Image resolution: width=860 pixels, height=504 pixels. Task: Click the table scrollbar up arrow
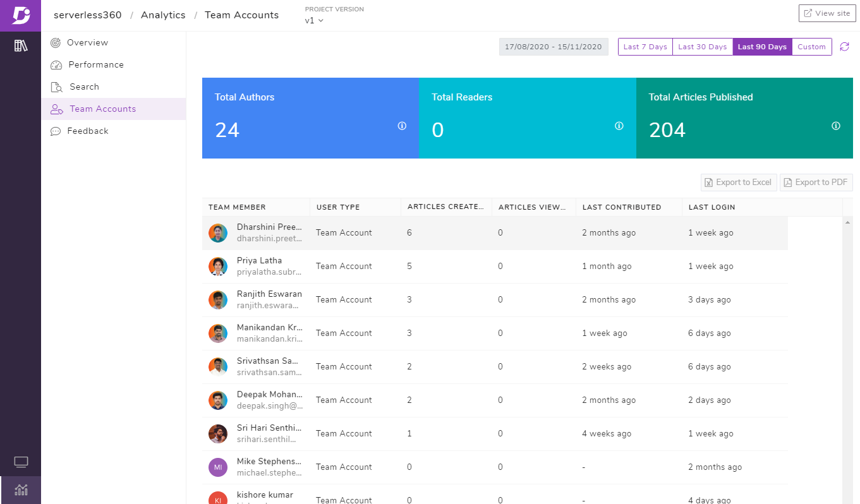[x=847, y=222]
